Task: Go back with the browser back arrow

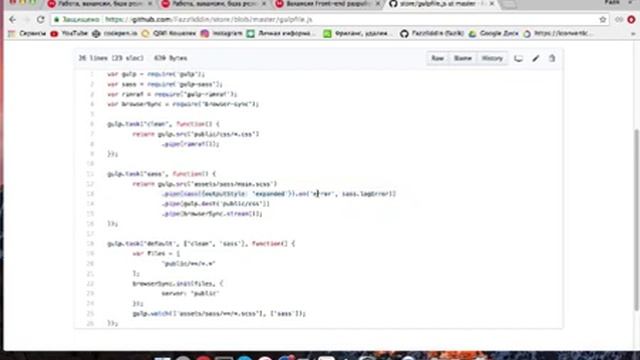Action: coord(12,20)
